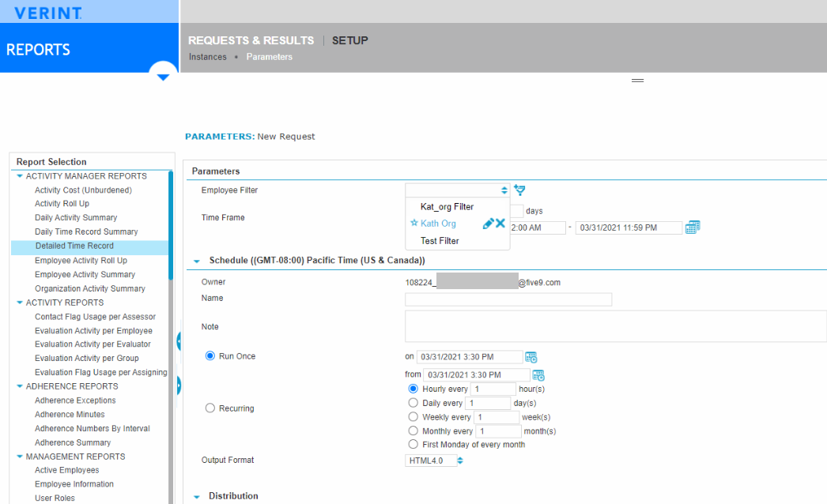The width and height of the screenshot is (827, 504).
Task: Open Employee Information report
Action: tap(74, 484)
